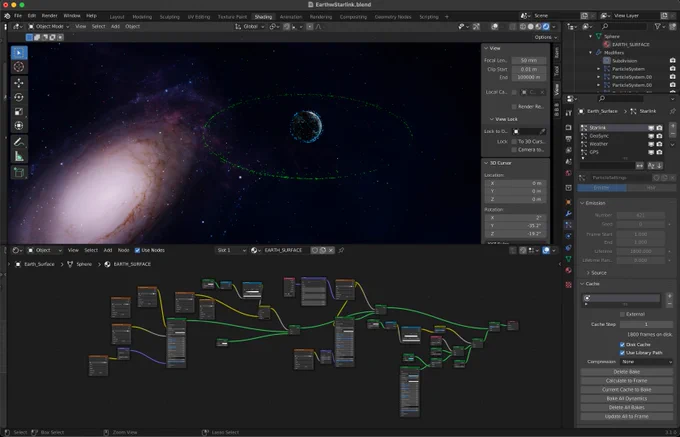Enable Lock To 3D Cursor checkbox

[x=514, y=142]
